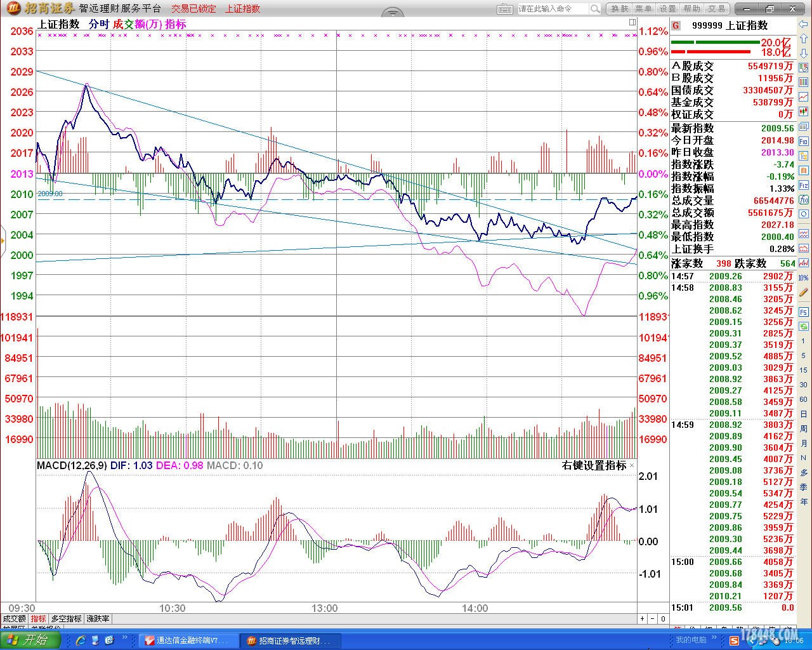Select the yearly 年 period

804,501
